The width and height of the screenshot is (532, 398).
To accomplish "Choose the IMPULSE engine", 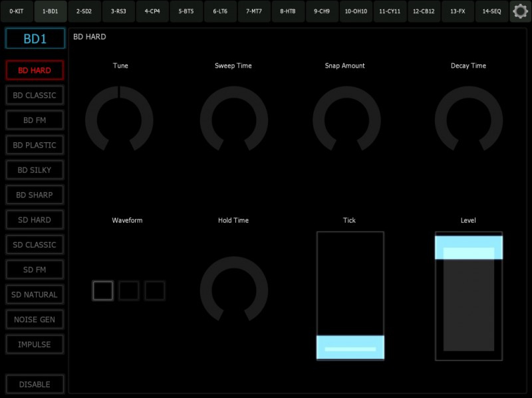I will 35,344.
